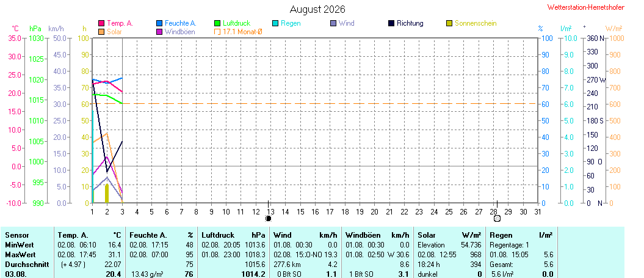This screenshot has height=278, width=644.
Task: Click the 03.08. current date row label
Action: pos(16,274)
